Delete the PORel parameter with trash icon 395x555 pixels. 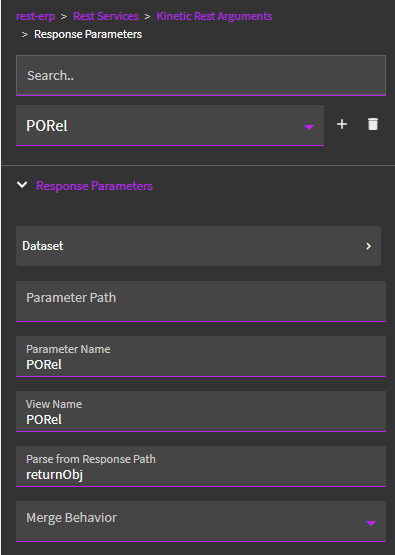pyautogui.click(x=373, y=124)
